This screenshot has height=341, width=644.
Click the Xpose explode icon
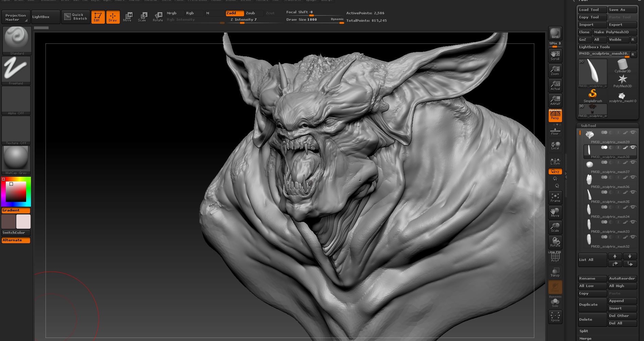[555, 317]
